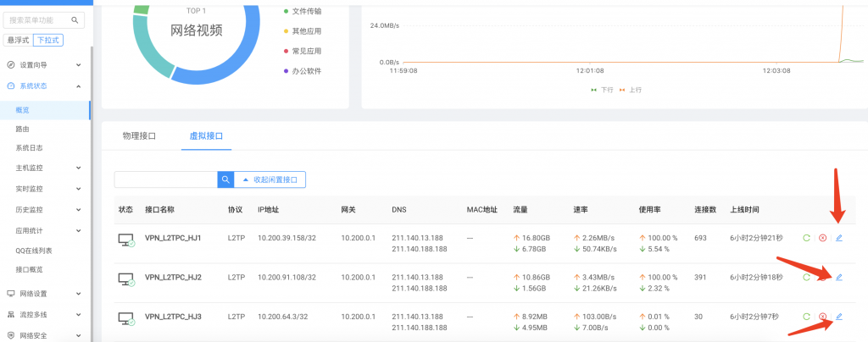Switch menu style to 悬浮式
868x342 pixels.
18,40
